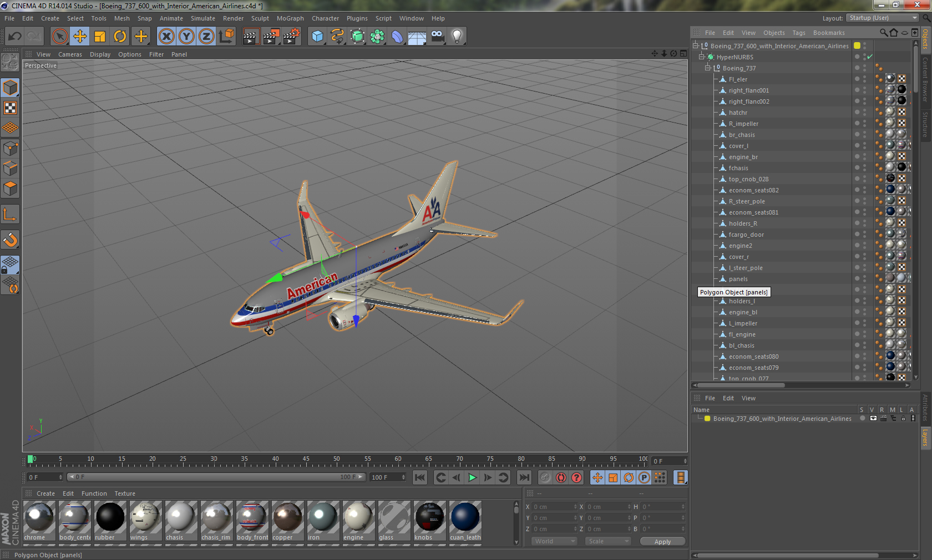932x560 pixels.
Task: Enable Polygons mode
Action: [x=11, y=189]
